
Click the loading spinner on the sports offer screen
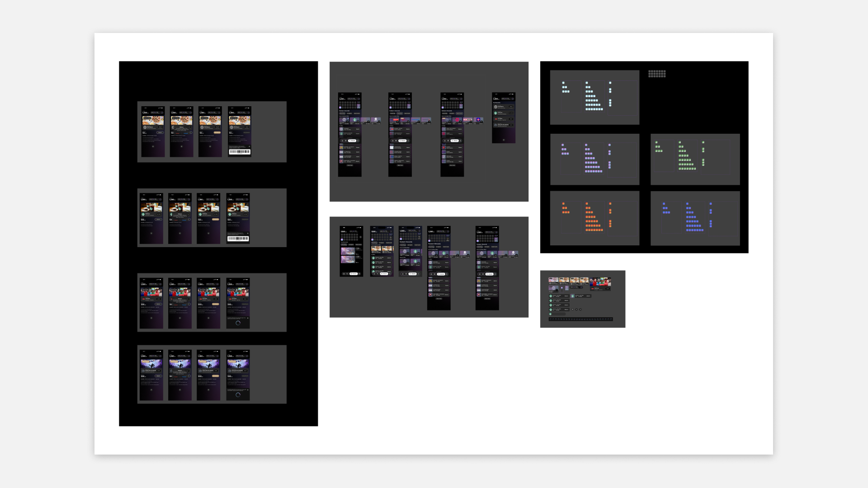(x=238, y=323)
